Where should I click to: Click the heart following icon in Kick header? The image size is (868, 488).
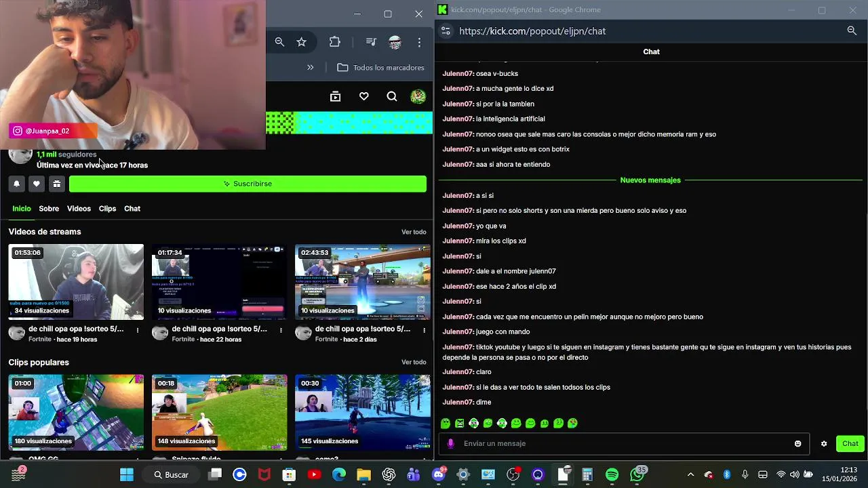pos(364,97)
